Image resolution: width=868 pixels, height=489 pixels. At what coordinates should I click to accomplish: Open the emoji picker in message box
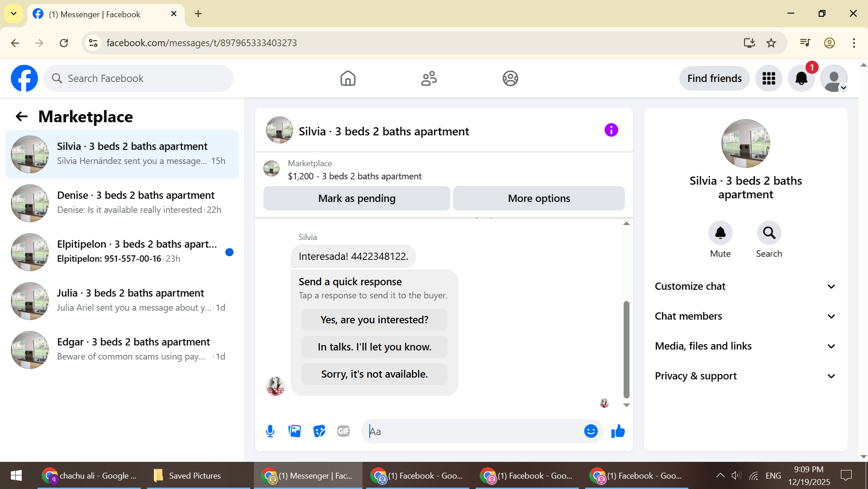[x=591, y=431]
